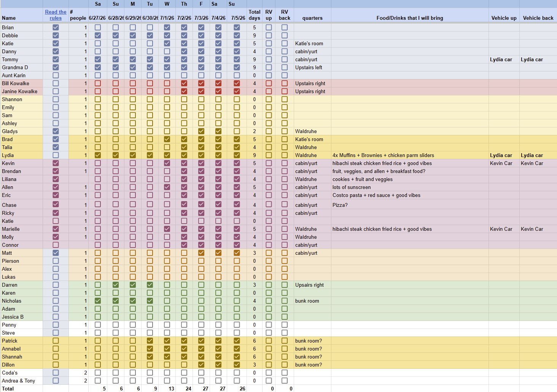Viewport: 557px width, 392px height.
Task: Check Aunt Karin's 7/4/26 attendance box
Action: 218,75
